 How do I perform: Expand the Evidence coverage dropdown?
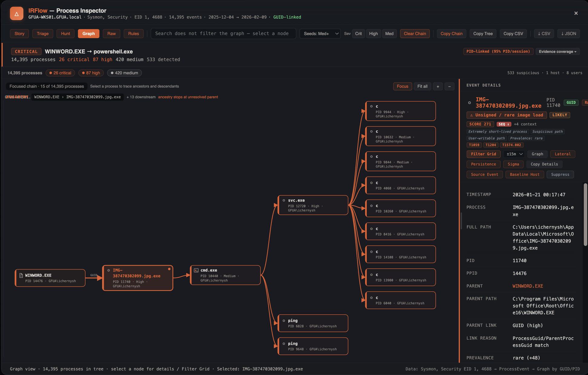pyautogui.click(x=557, y=51)
